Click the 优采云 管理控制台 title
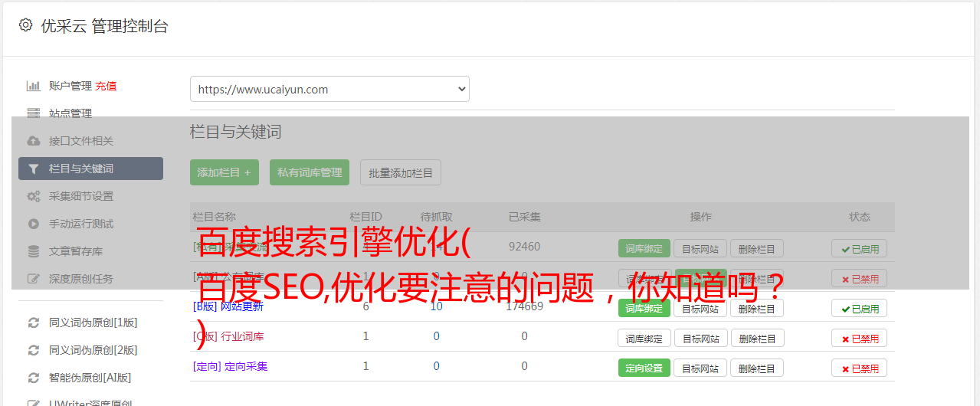 pyautogui.click(x=104, y=26)
